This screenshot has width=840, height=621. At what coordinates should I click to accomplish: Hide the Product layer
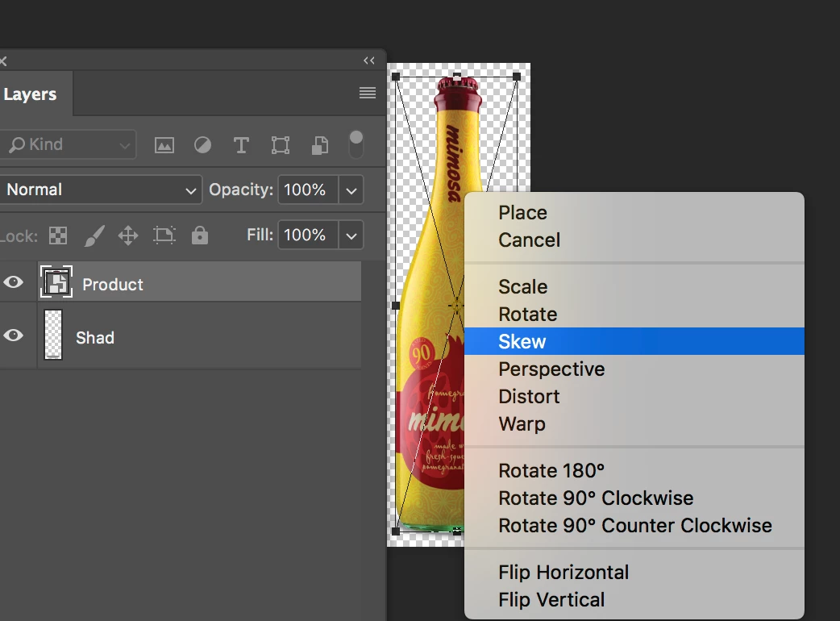pyautogui.click(x=14, y=281)
